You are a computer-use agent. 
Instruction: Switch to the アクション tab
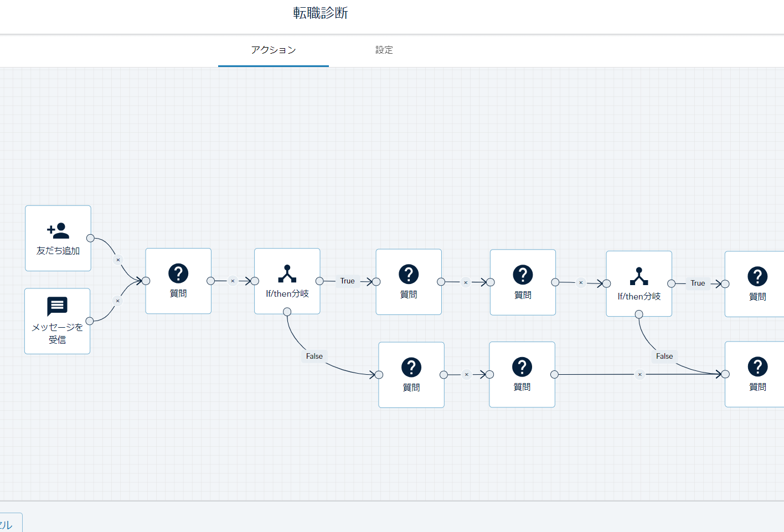[x=274, y=50]
